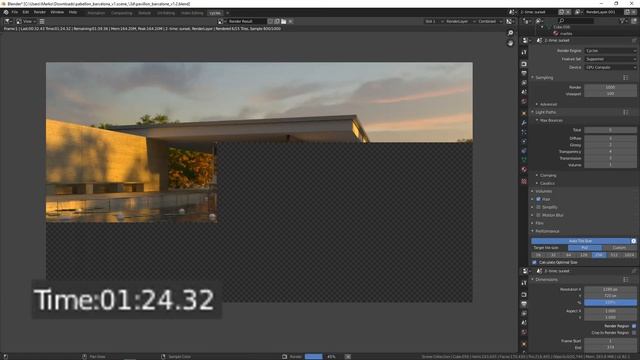Viewport: 640px width, 360px height.
Task: Switch to the UV Editing workspace tab
Action: point(166,13)
